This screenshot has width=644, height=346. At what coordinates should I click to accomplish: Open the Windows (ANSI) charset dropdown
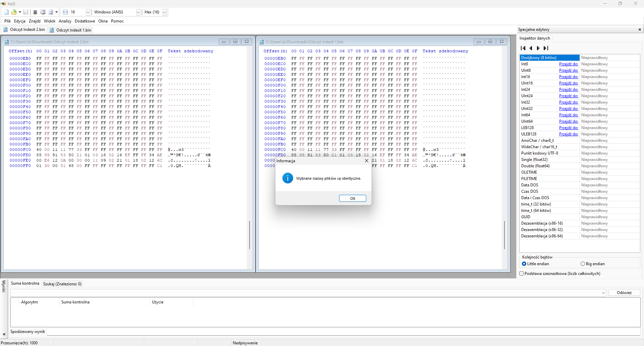[x=138, y=12]
